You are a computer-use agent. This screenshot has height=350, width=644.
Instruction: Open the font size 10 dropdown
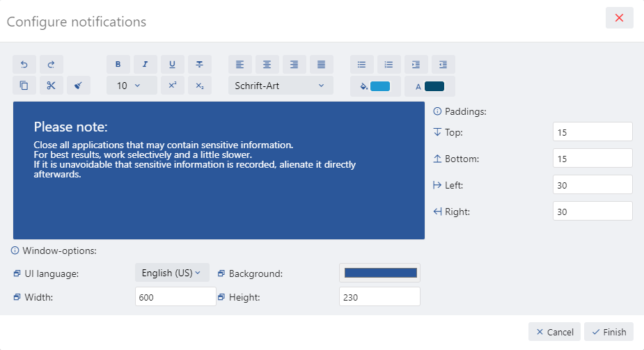tap(131, 86)
